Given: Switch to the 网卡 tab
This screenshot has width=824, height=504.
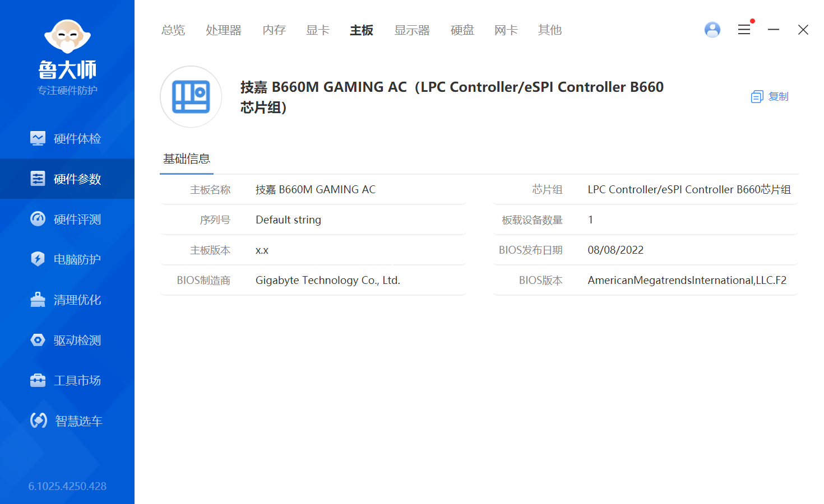Looking at the screenshot, I should [506, 30].
